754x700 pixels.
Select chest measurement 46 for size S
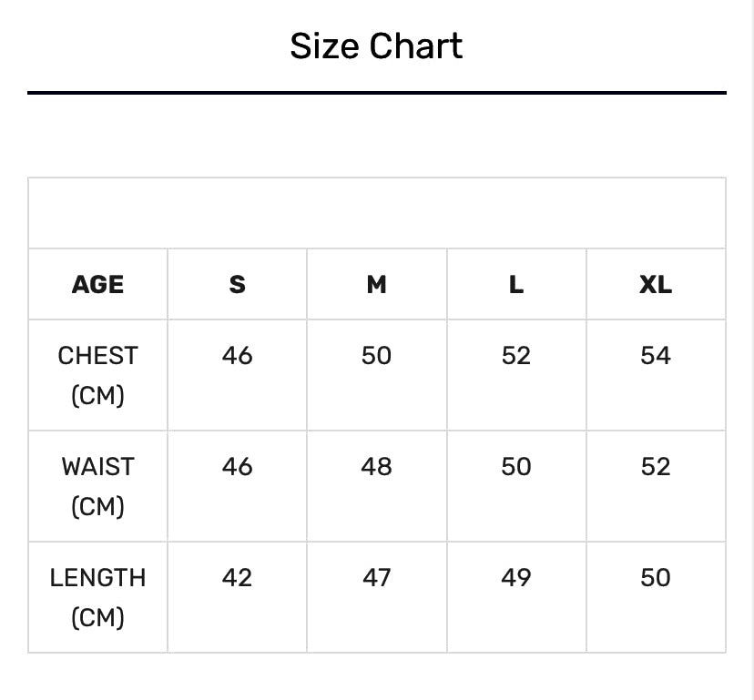[237, 355]
